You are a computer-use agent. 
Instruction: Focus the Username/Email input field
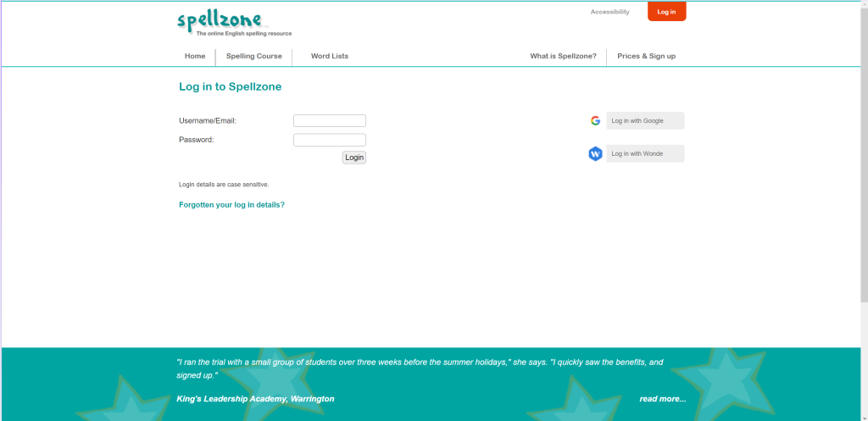[330, 120]
